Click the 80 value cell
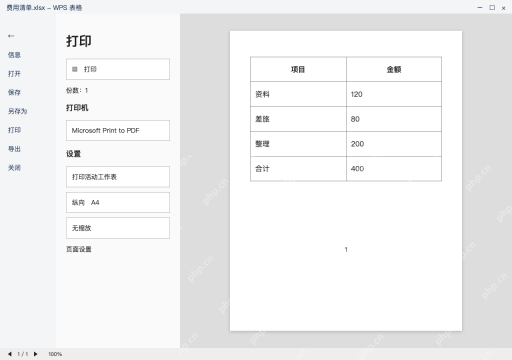This screenshot has height=360, width=512. tap(394, 119)
